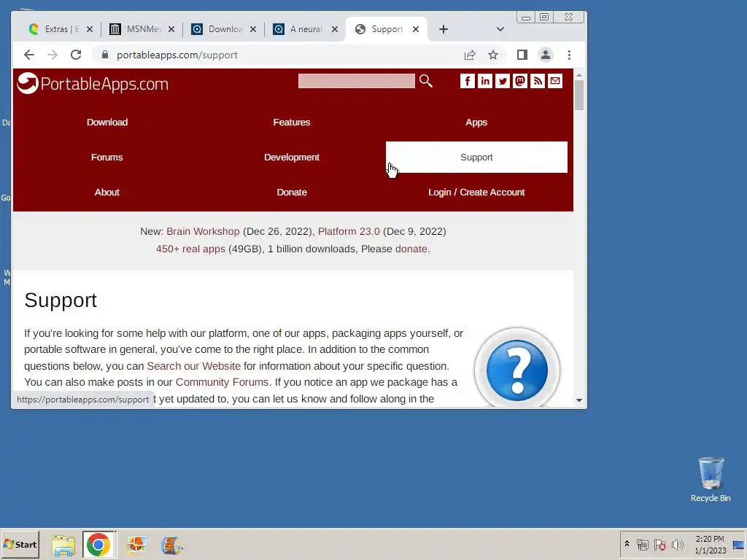
Task: Open the Apps menu item
Action: [476, 122]
